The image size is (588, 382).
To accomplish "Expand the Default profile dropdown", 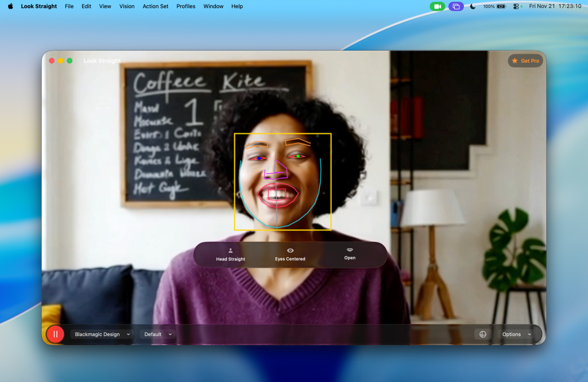I will pyautogui.click(x=157, y=334).
